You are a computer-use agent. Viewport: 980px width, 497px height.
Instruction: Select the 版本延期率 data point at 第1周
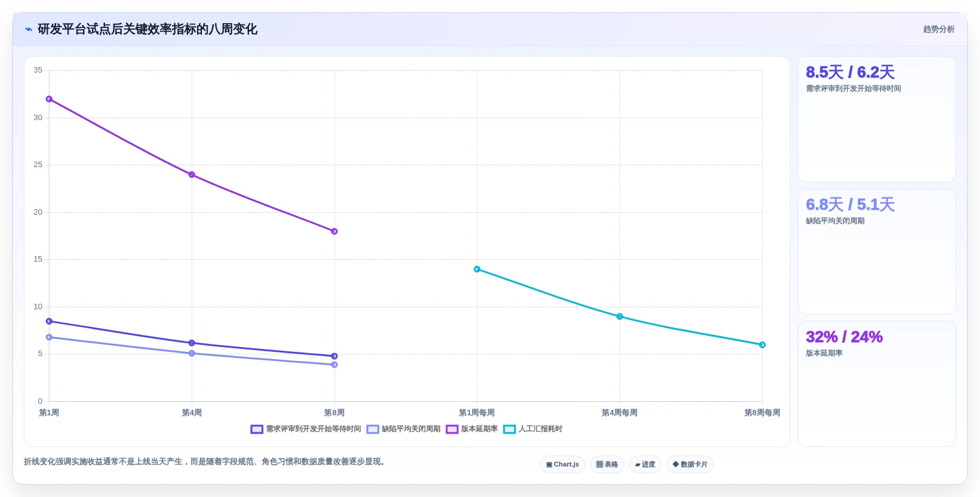pos(49,99)
